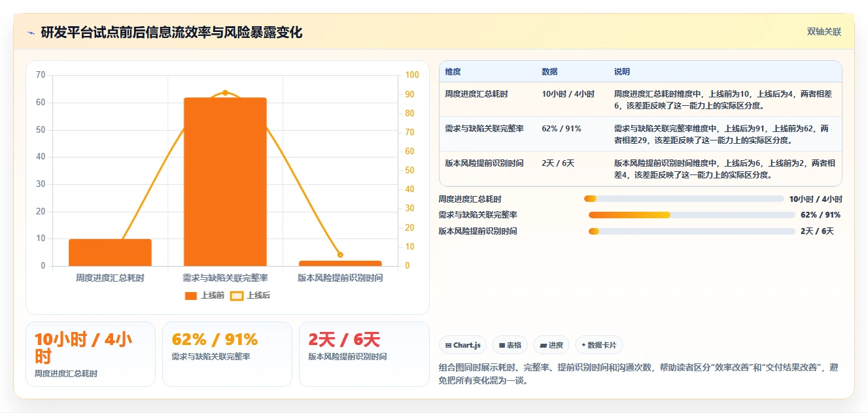
Task: Click the orange 上线前 legend swatch
Action: pos(191,296)
